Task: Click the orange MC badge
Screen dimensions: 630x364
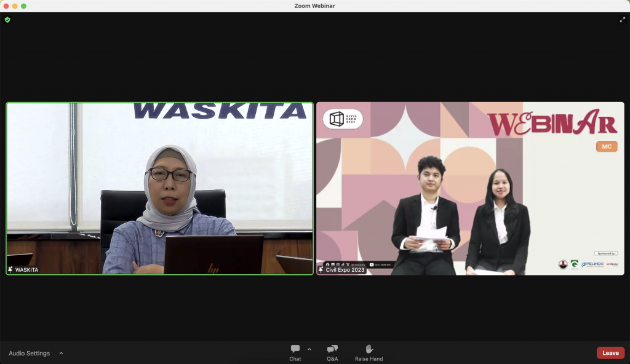Action: (607, 146)
